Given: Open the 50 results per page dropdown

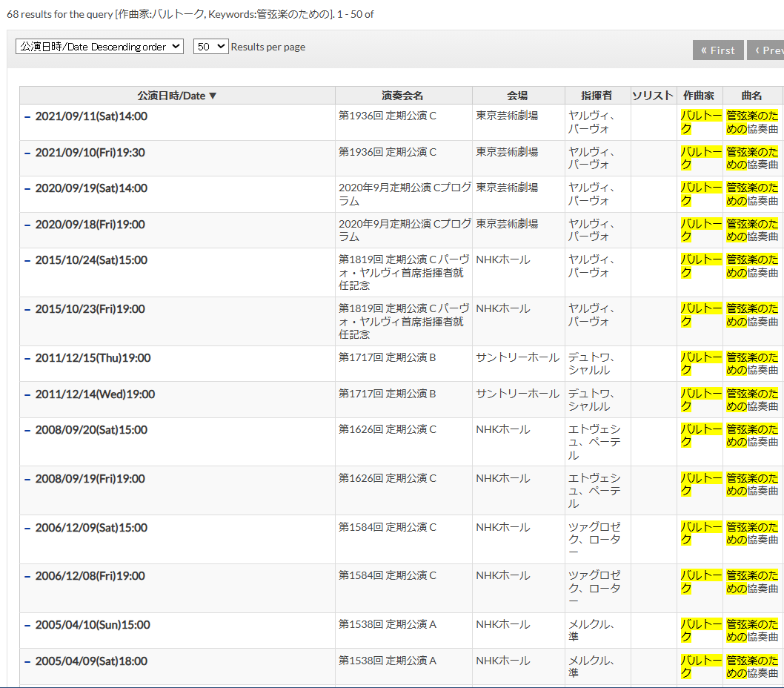Looking at the screenshot, I should 210,47.
